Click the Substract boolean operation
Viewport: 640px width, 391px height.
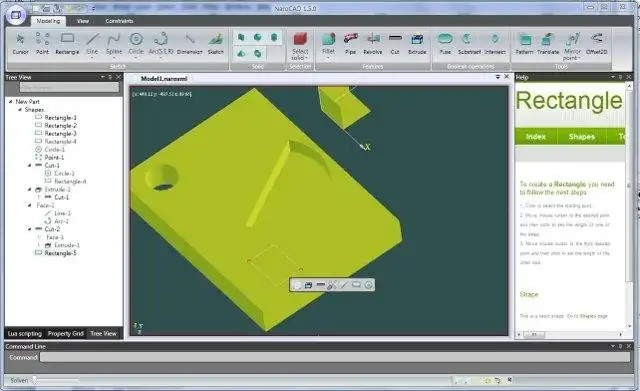(x=469, y=44)
